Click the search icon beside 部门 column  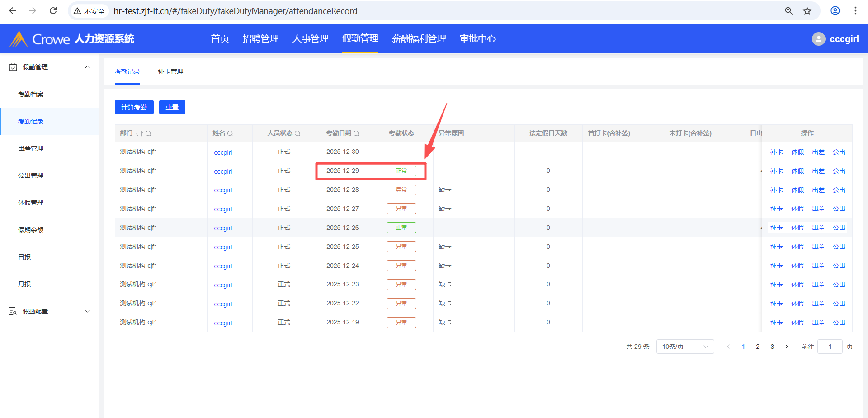[x=148, y=133]
